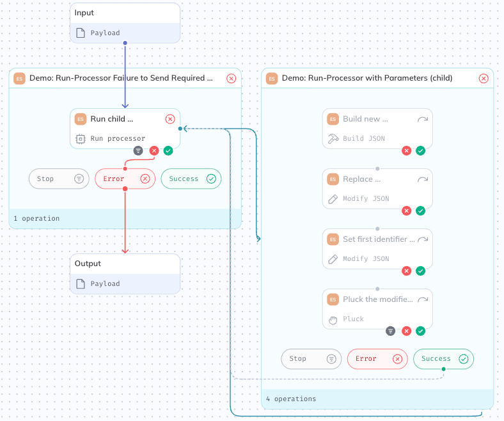
Task: Click the Pluck hand icon
Action: click(x=333, y=320)
